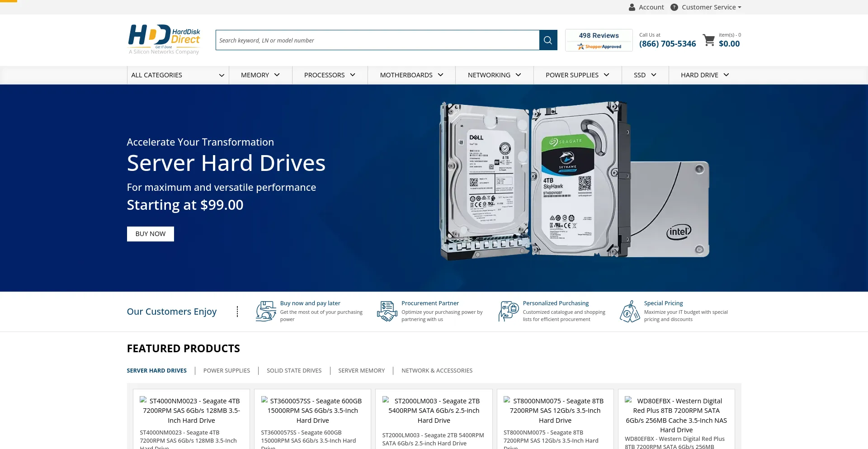868x449 pixels.
Task: Click the phone number (866) 705-5346
Action: click(667, 44)
